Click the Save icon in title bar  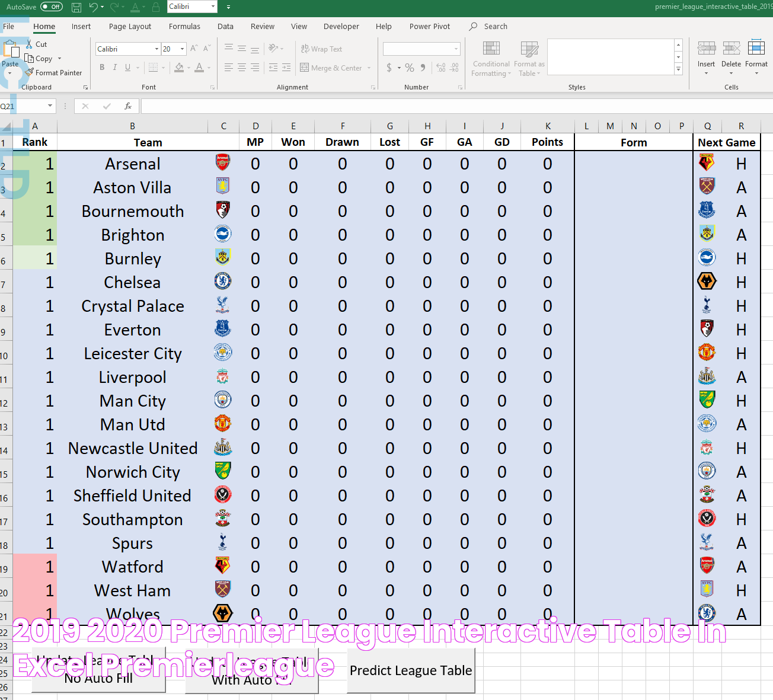[76, 7]
